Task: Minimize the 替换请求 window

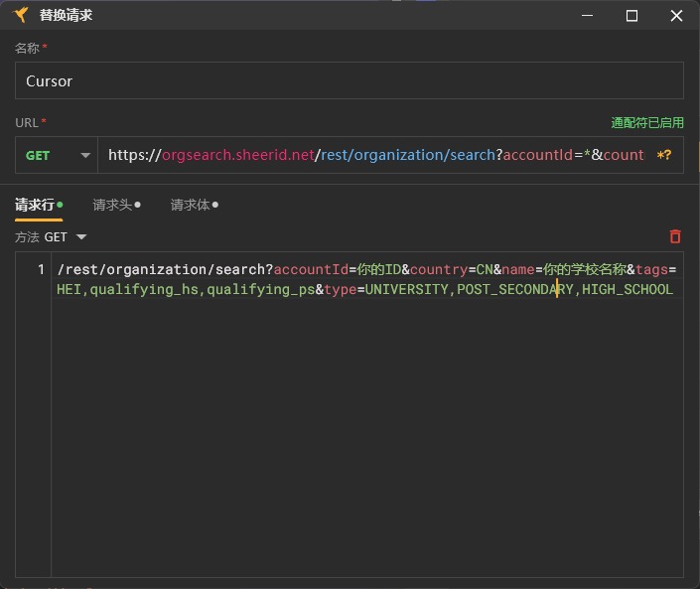Action: pos(586,16)
